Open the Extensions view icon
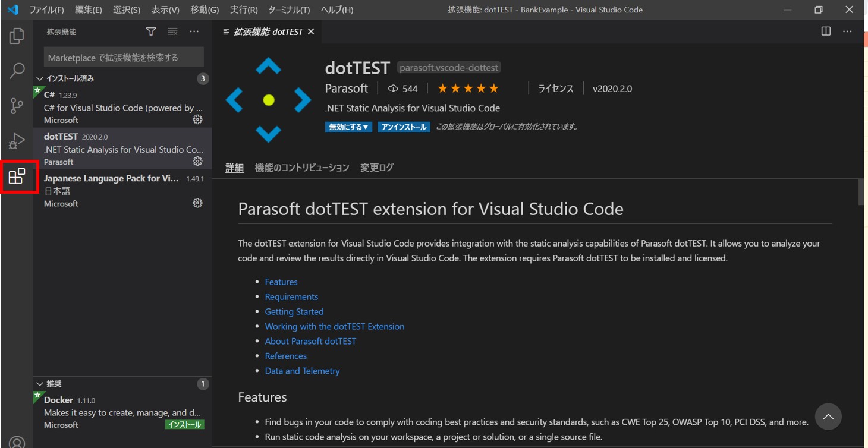 [17, 176]
